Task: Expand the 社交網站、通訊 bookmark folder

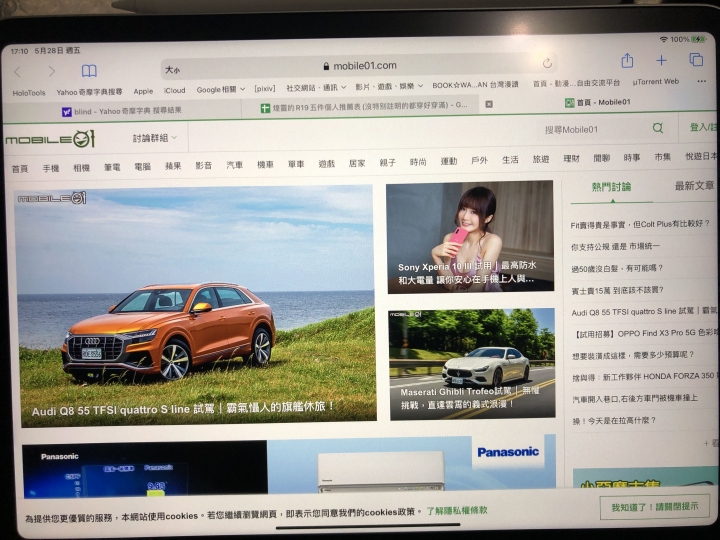Action: pyautogui.click(x=316, y=88)
